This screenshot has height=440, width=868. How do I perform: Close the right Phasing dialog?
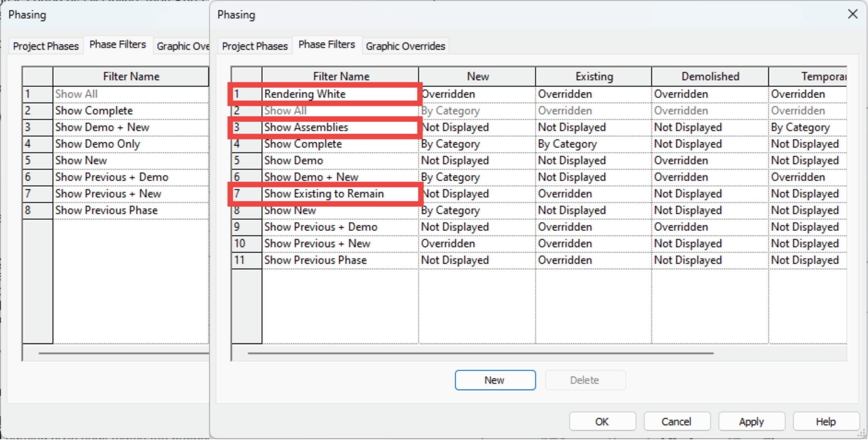pos(853,14)
